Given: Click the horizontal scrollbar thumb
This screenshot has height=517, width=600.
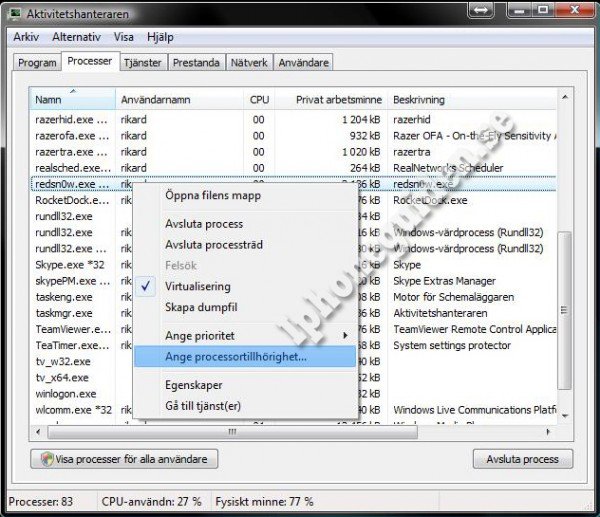Looking at the screenshot, I should point(232,432).
